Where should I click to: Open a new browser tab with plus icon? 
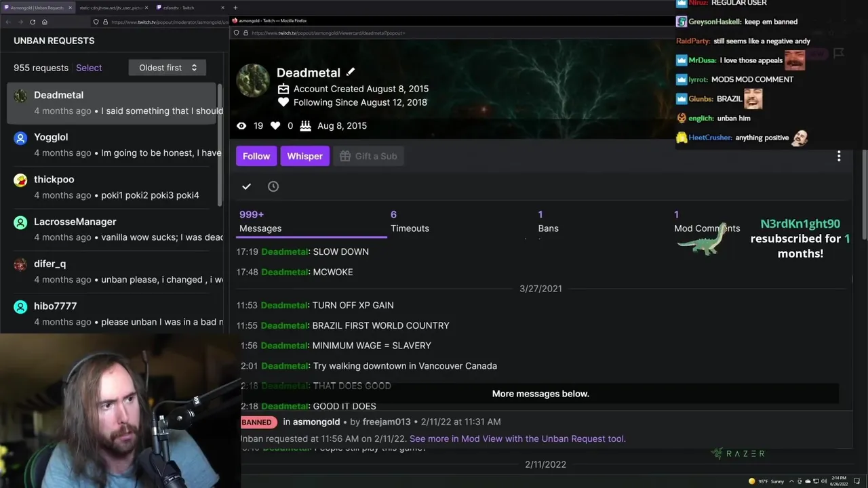click(x=235, y=7)
